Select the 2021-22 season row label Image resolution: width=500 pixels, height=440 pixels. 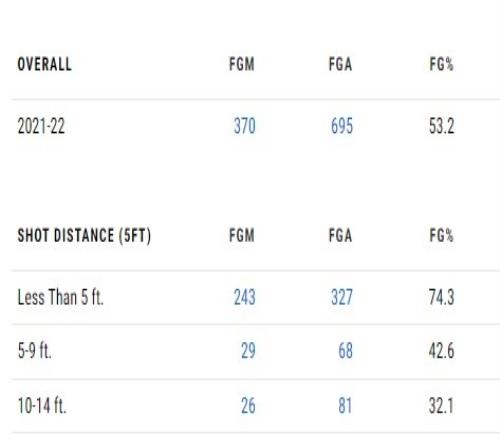click(41, 126)
